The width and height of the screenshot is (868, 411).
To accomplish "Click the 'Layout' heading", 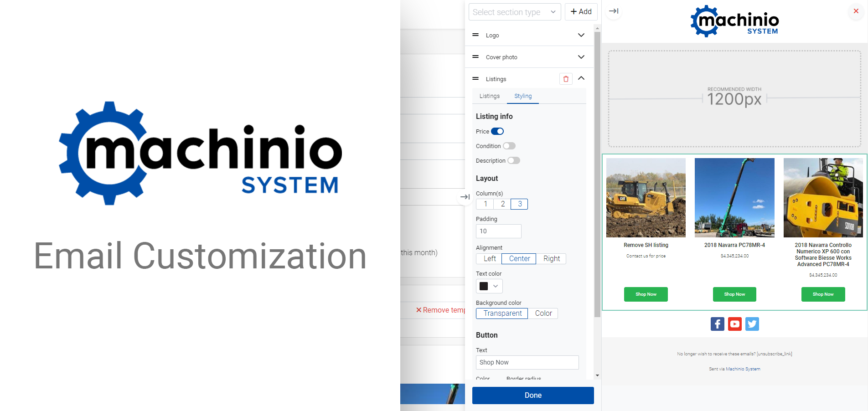I will click(x=487, y=179).
